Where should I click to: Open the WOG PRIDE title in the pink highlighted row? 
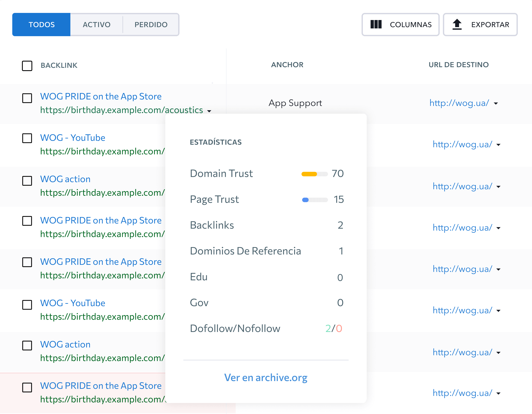(101, 386)
